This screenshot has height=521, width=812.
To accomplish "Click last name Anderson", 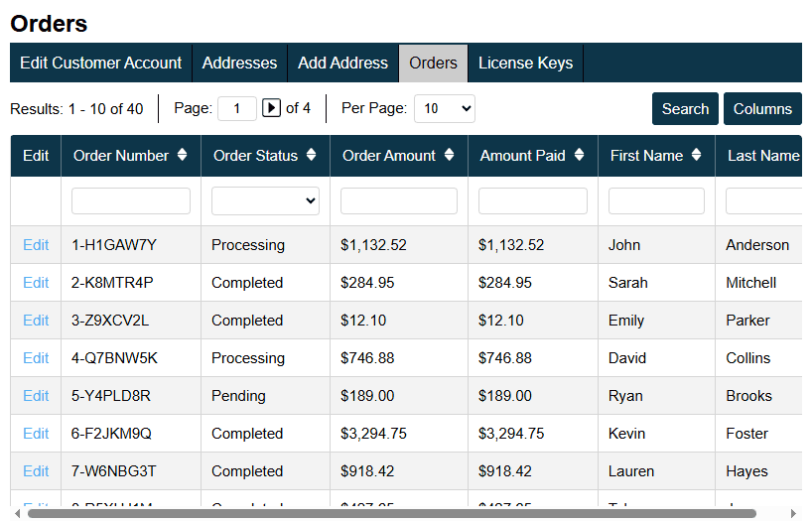I will 757,245.
